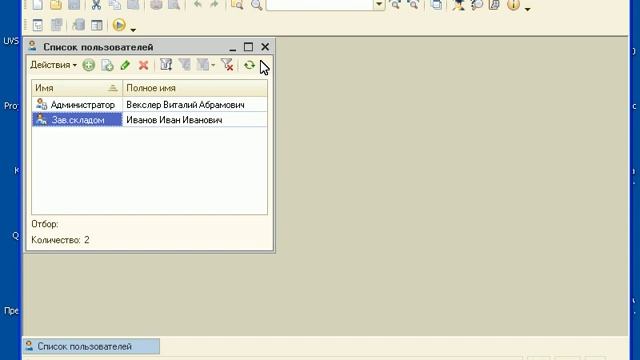Click the filter by current value icon
640x360 pixels.
pos(184,64)
